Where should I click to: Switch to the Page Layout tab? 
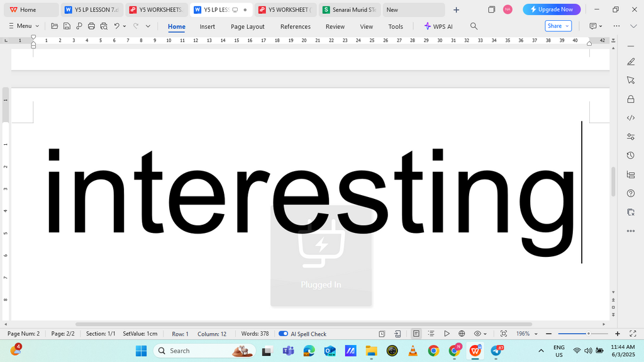(x=248, y=26)
